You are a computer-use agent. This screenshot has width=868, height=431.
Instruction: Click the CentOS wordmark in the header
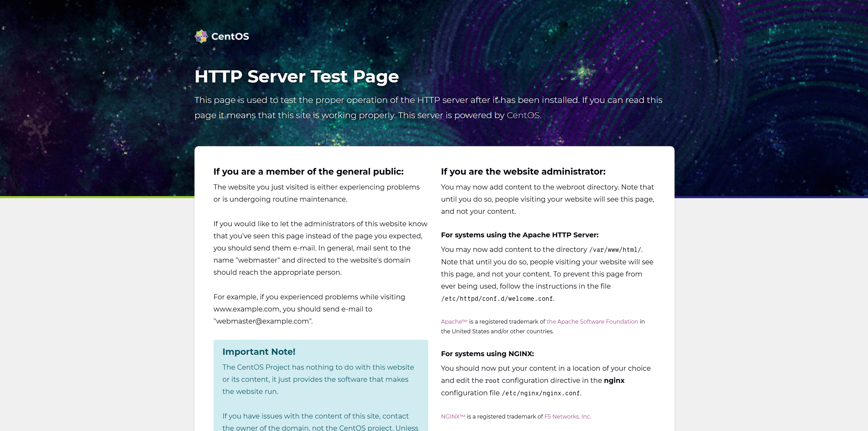(230, 36)
